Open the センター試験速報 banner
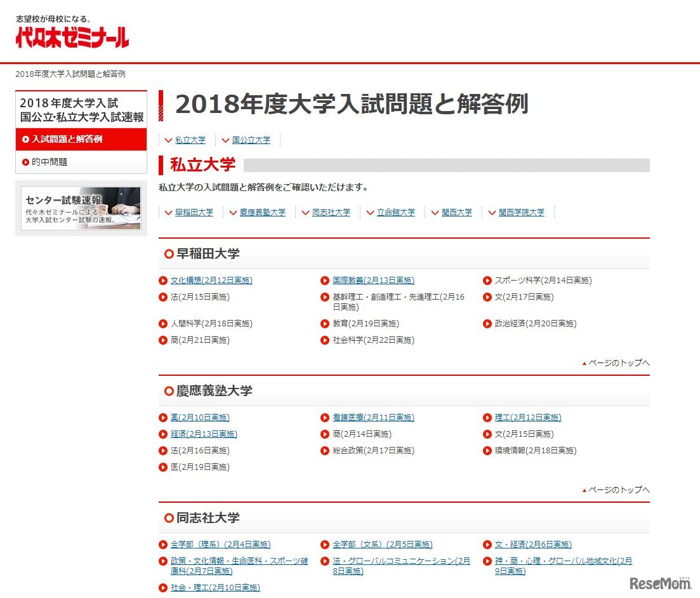 [x=81, y=208]
